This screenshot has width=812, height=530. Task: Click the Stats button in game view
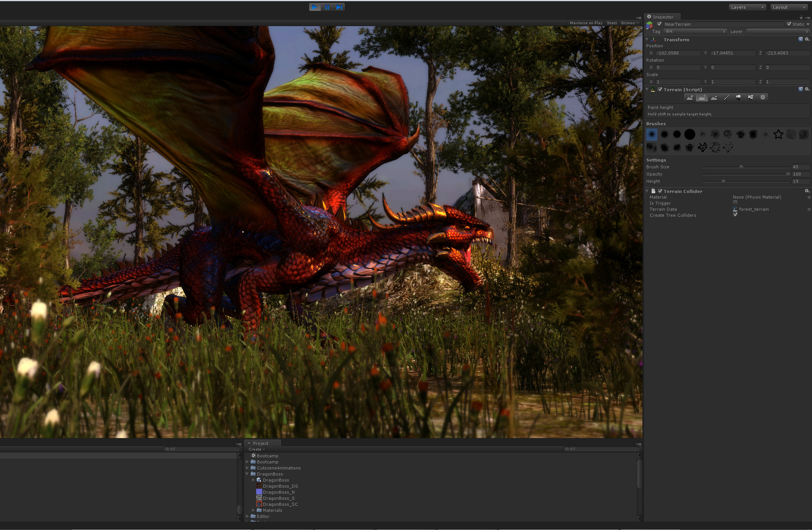tap(612, 23)
